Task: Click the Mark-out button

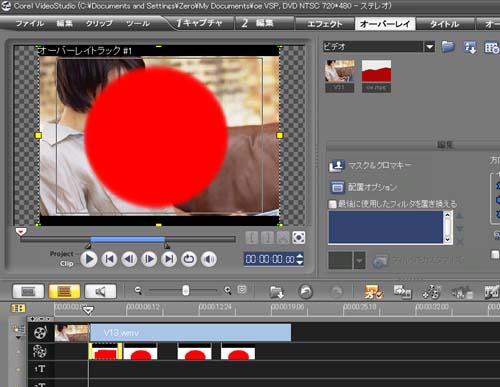Action: click(x=267, y=238)
